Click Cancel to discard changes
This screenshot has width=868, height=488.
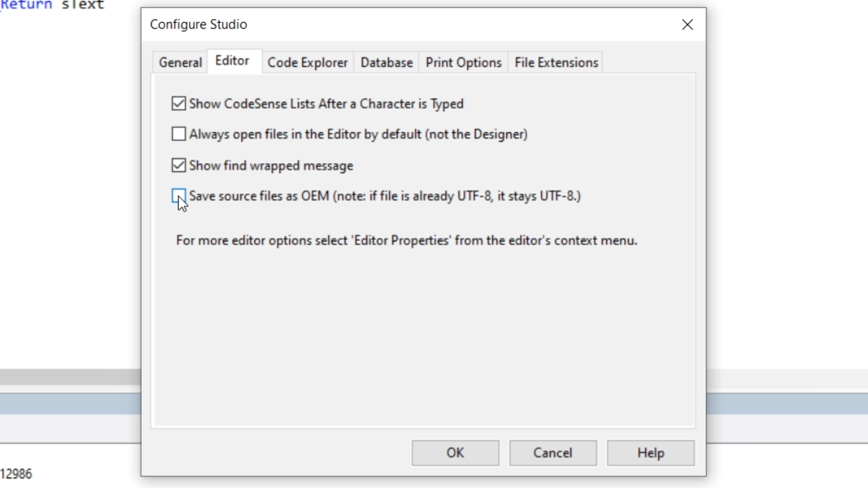click(552, 453)
